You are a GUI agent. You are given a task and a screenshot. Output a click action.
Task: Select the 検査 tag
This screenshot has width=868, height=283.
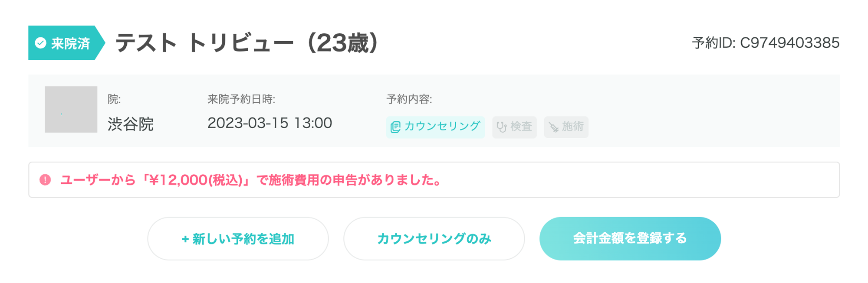[x=515, y=127]
